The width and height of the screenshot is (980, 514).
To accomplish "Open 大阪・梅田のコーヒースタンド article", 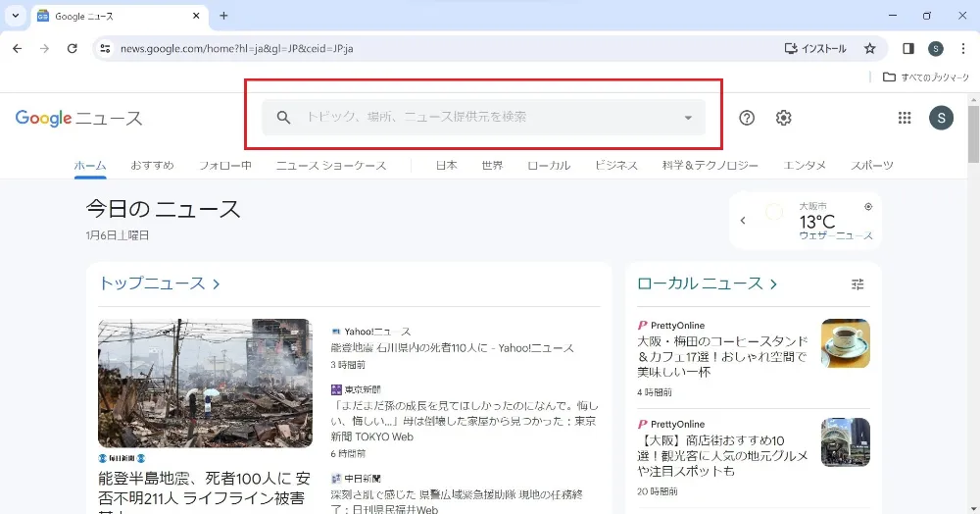I will 722,356.
